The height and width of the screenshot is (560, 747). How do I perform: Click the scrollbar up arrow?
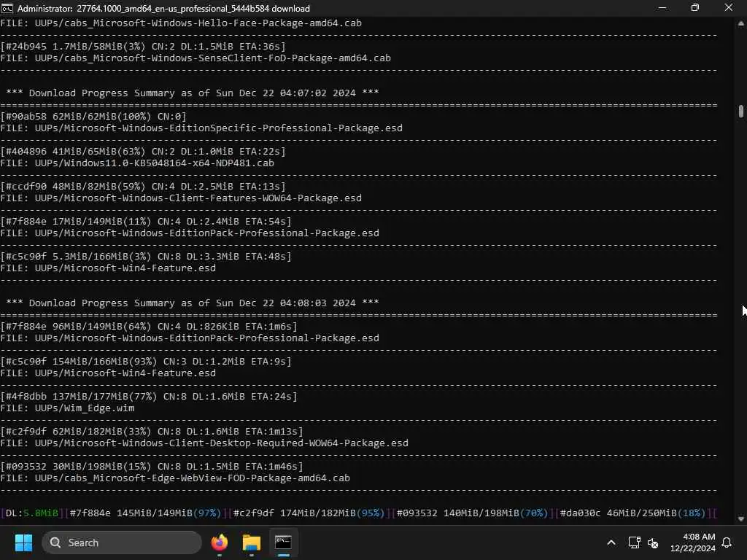point(741,23)
